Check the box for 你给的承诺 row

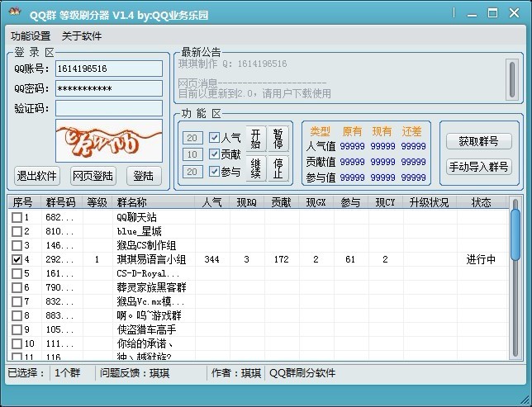click(17, 344)
